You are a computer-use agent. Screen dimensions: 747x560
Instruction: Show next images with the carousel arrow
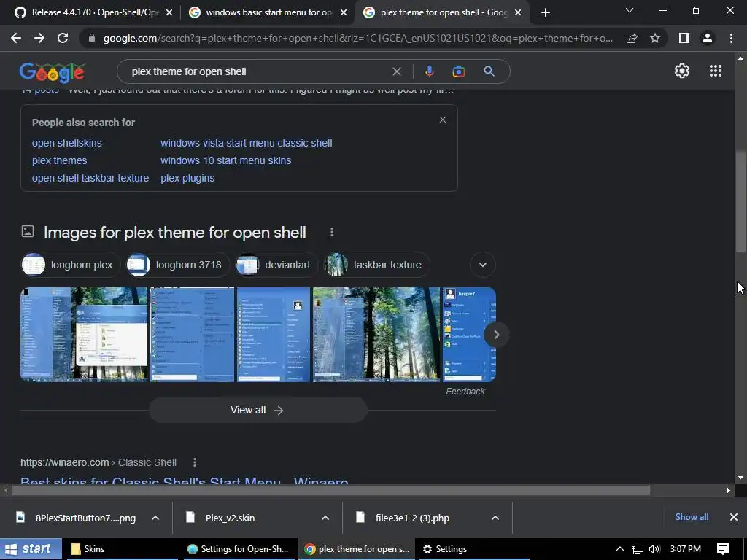[x=496, y=335]
